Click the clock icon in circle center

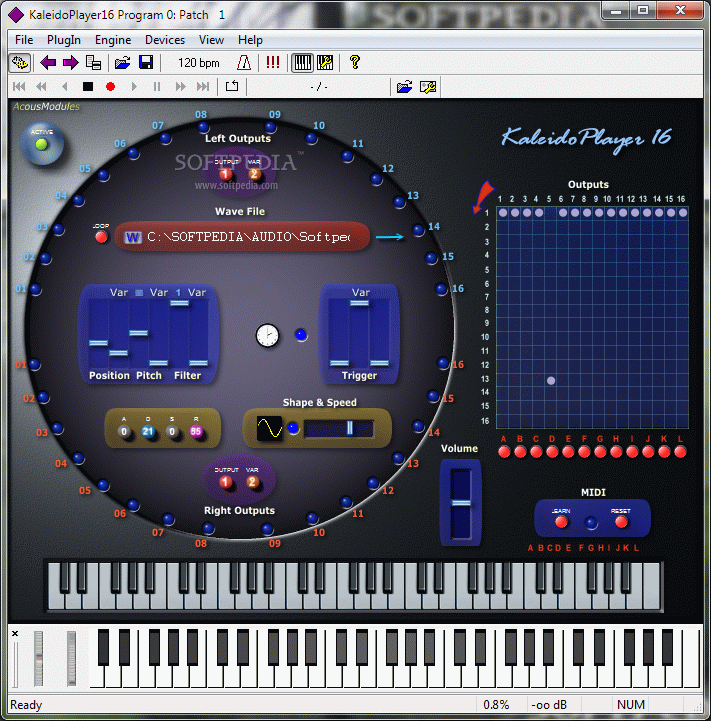click(x=267, y=335)
